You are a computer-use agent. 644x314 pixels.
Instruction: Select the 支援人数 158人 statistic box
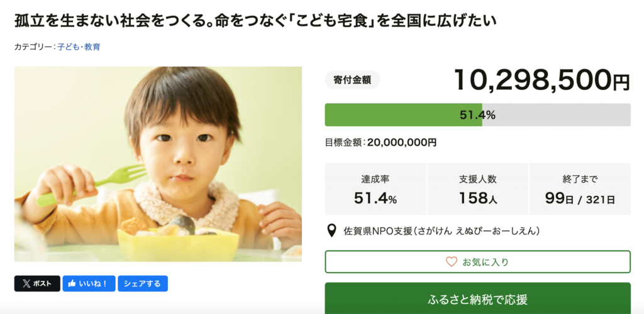(477, 189)
